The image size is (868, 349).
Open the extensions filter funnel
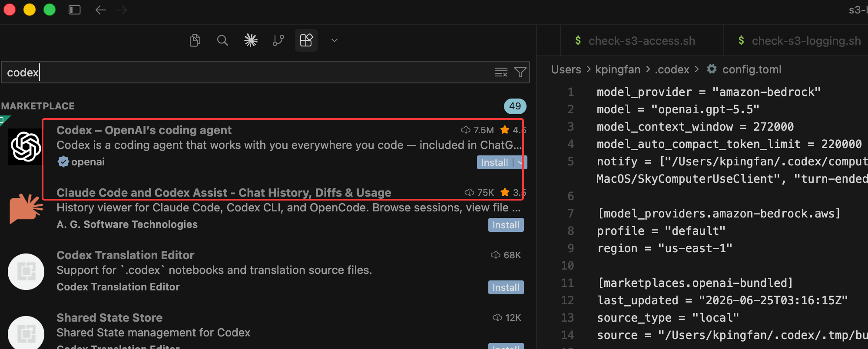[x=520, y=72]
